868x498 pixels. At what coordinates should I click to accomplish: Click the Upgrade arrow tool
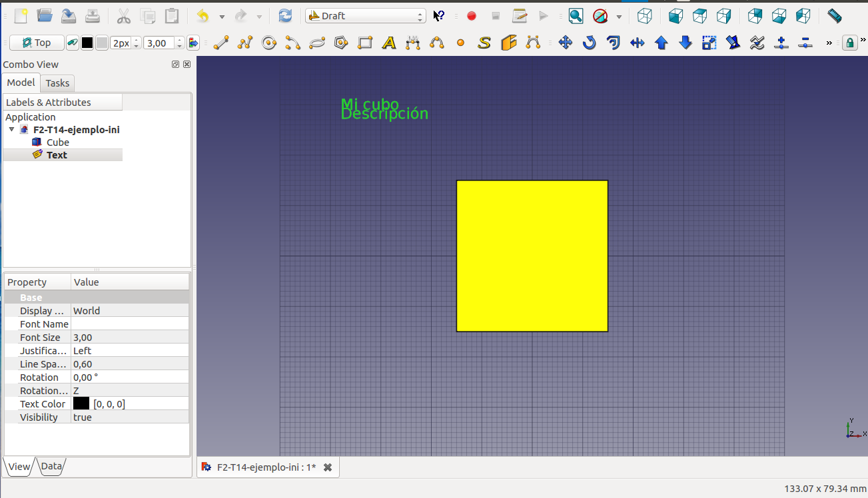[661, 43]
